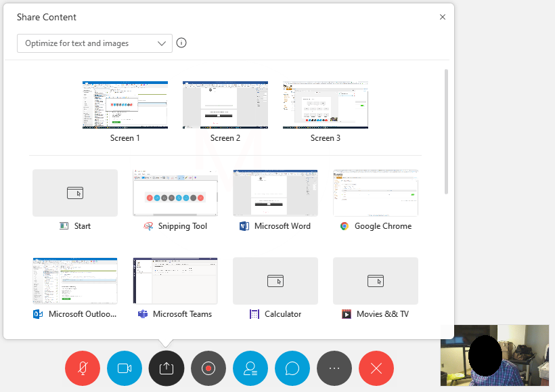555x392 pixels.
Task: Select the Calculator application
Action: (x=275, y=281)
